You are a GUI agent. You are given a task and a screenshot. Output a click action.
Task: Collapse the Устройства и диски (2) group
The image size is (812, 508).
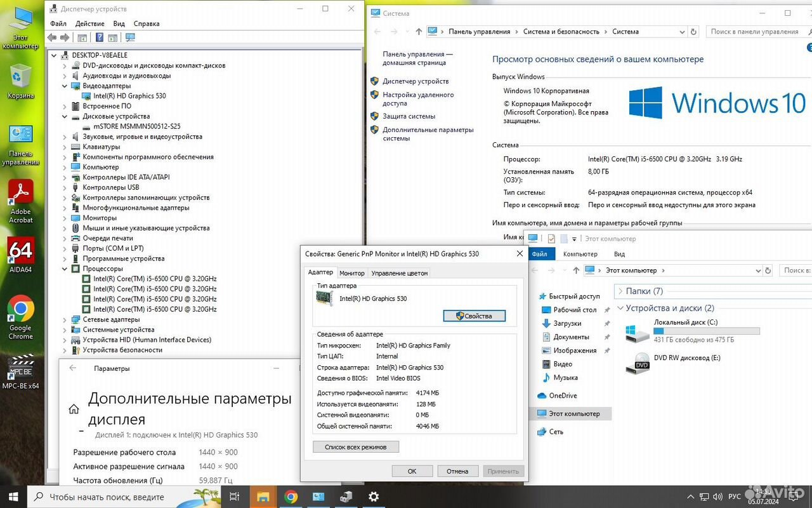[x=619, y=308]
